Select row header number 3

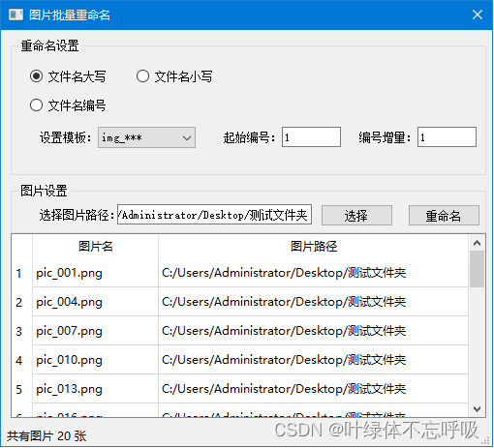pyautogui.click(x=21, y=331)
